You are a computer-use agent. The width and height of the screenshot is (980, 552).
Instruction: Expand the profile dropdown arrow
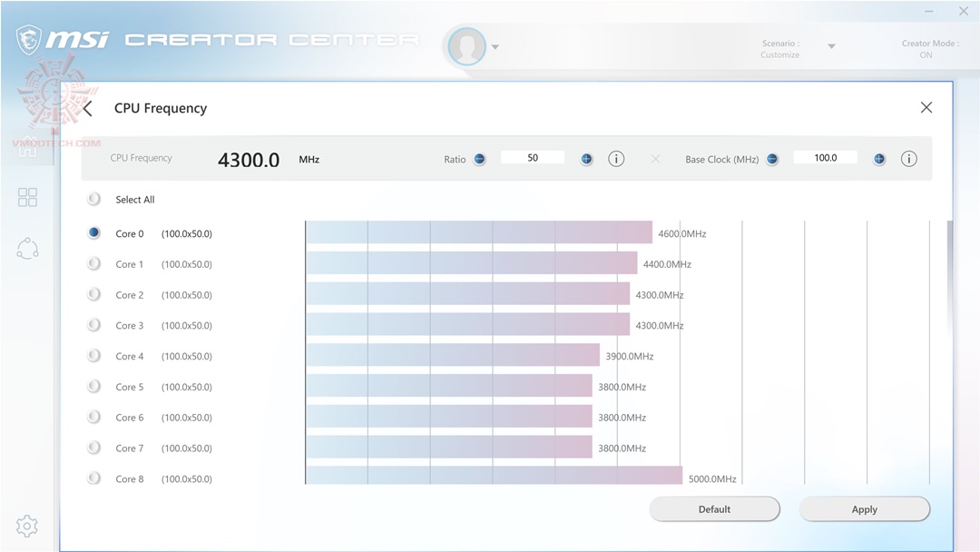(x=495, y=47)
